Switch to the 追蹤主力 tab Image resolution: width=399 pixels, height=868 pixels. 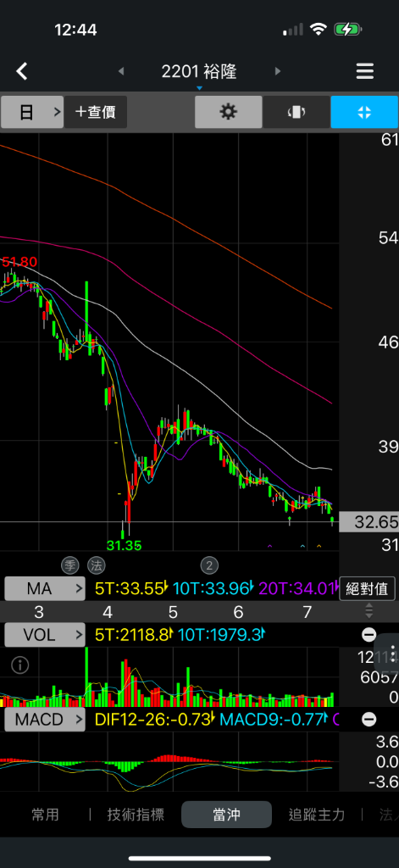point(317,815)
